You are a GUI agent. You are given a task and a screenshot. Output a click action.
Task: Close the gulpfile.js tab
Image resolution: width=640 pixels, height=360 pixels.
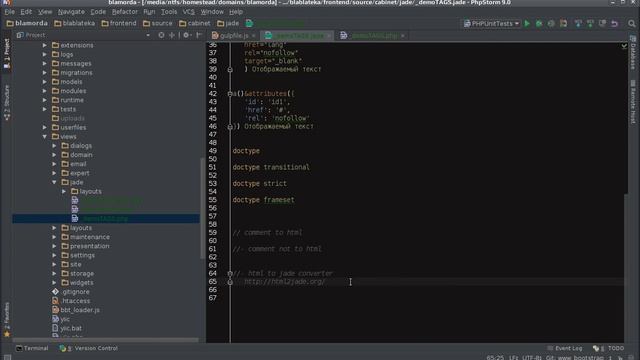click(x=253, y=36)
